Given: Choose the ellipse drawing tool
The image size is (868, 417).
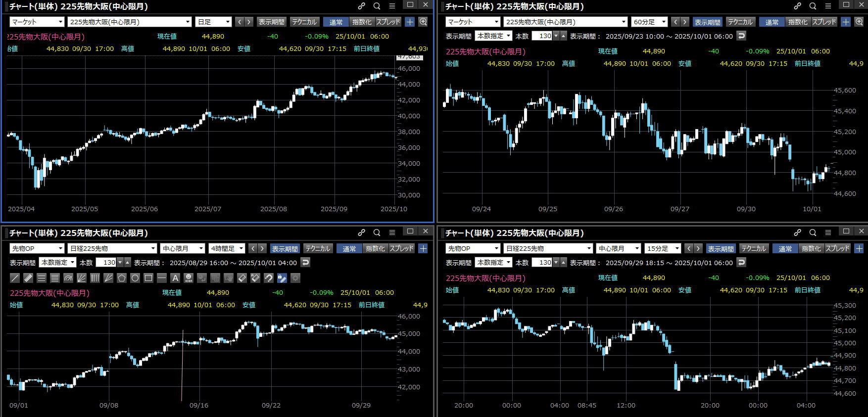Looking at the screenshot, I should (x=135, y=278).
